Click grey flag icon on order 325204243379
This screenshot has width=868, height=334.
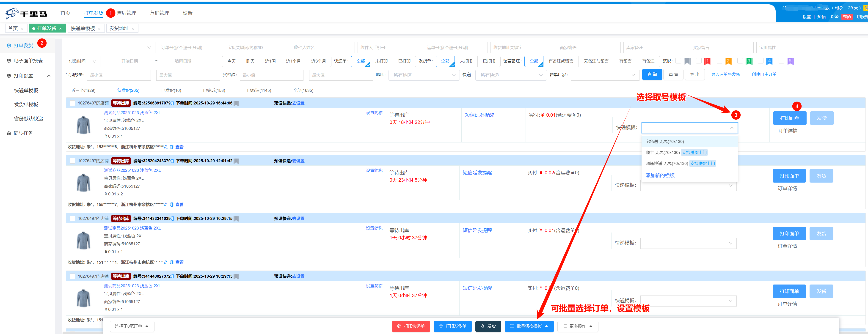(x=236, y=161)
